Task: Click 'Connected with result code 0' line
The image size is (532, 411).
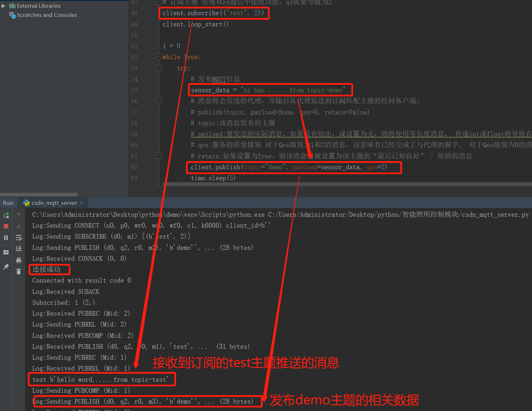Action: pos(82,280)
